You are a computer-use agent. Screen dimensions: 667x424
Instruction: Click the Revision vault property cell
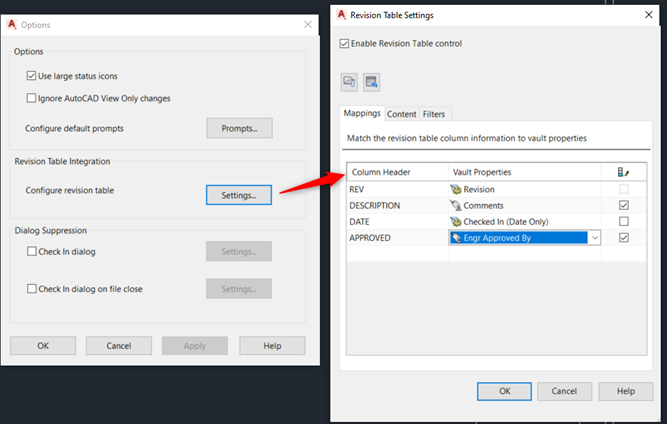tap(524, 189)
